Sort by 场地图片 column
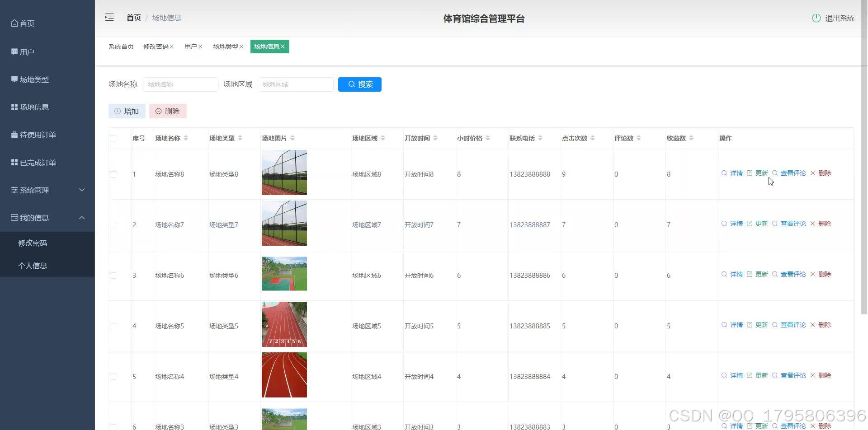The width and height of the screenshot is (868, 430). [x=292, y=138]
